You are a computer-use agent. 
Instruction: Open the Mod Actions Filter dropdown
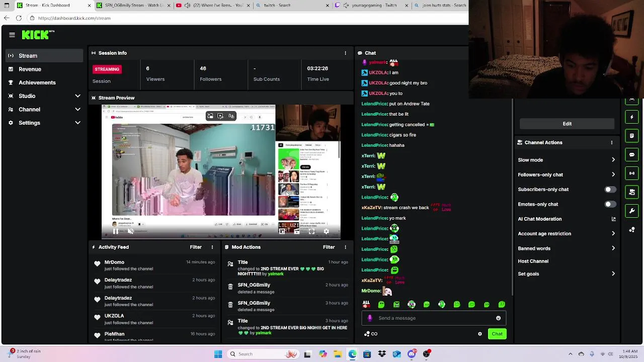329,247
